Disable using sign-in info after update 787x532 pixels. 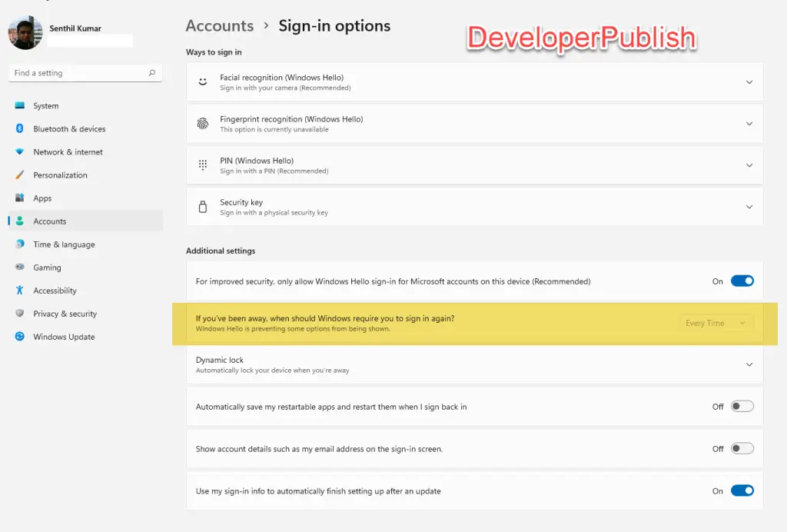[x=742, y=490]
